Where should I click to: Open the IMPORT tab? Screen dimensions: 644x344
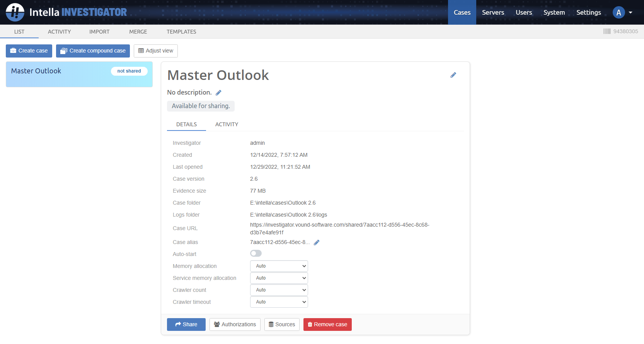point(99,32)
